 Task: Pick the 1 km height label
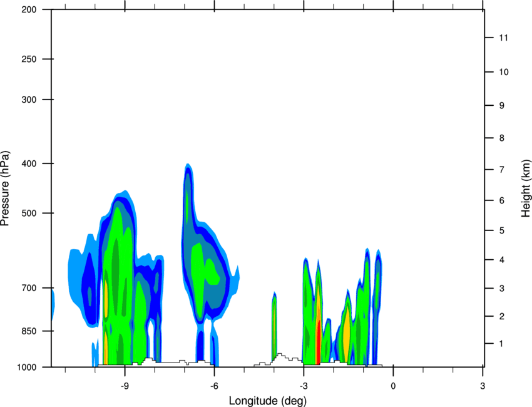[501, 344]
